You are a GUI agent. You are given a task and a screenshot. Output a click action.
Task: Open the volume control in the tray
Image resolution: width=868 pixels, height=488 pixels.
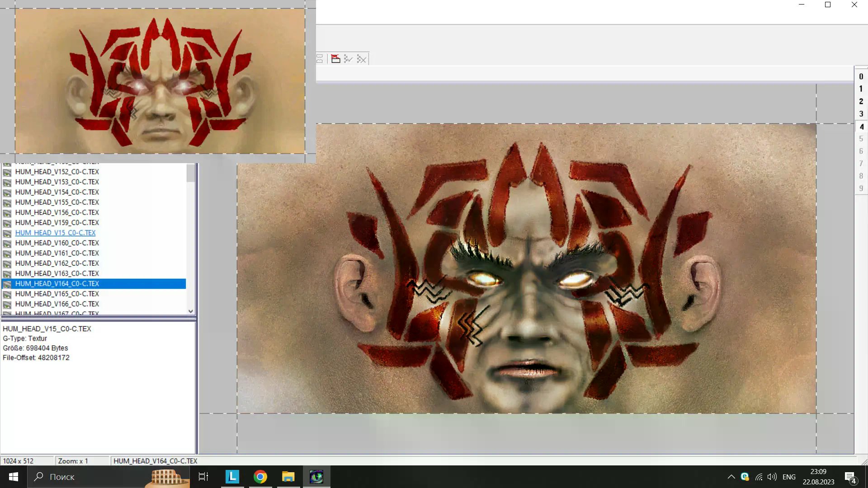[772, 477]
